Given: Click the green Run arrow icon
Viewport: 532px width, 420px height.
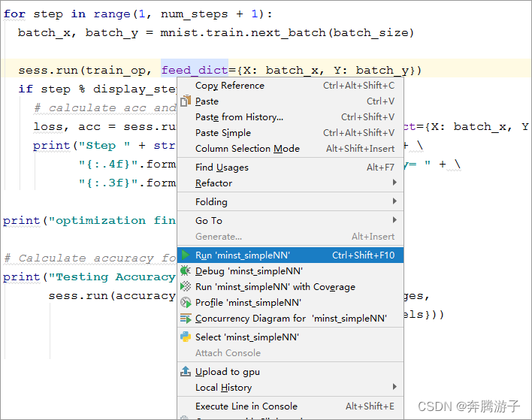Looking at the screenshot, I should pos(186,255).
